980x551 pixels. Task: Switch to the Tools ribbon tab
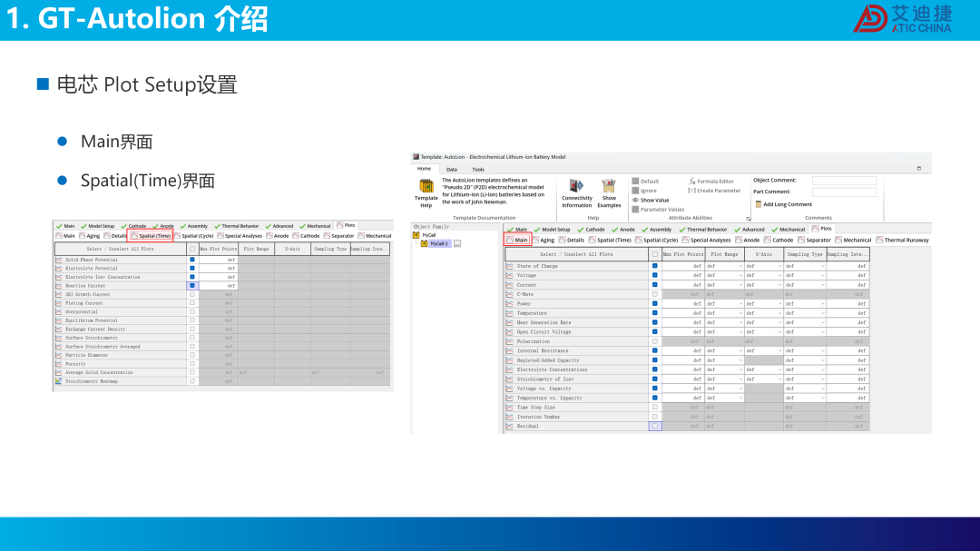click(x=478, y=170)
